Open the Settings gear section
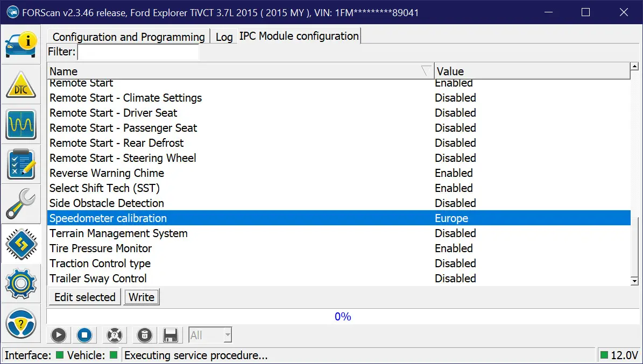 [x=21, y=283]
